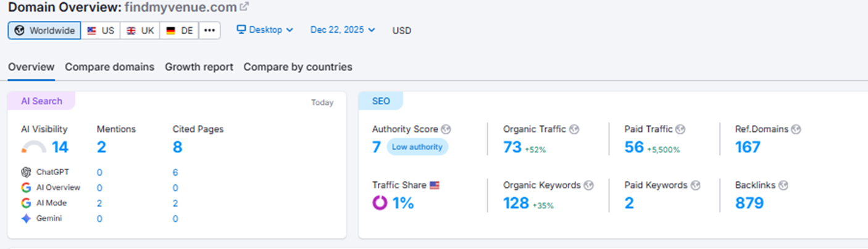Select the Worldwide database toggle
Screen dimensions: 868x249
44,30
